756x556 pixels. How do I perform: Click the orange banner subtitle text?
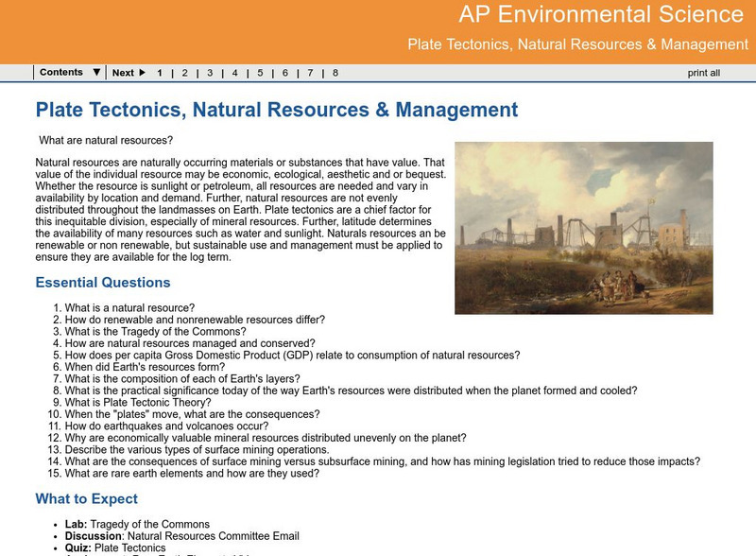pyautogui.click(x=577, y=44)
